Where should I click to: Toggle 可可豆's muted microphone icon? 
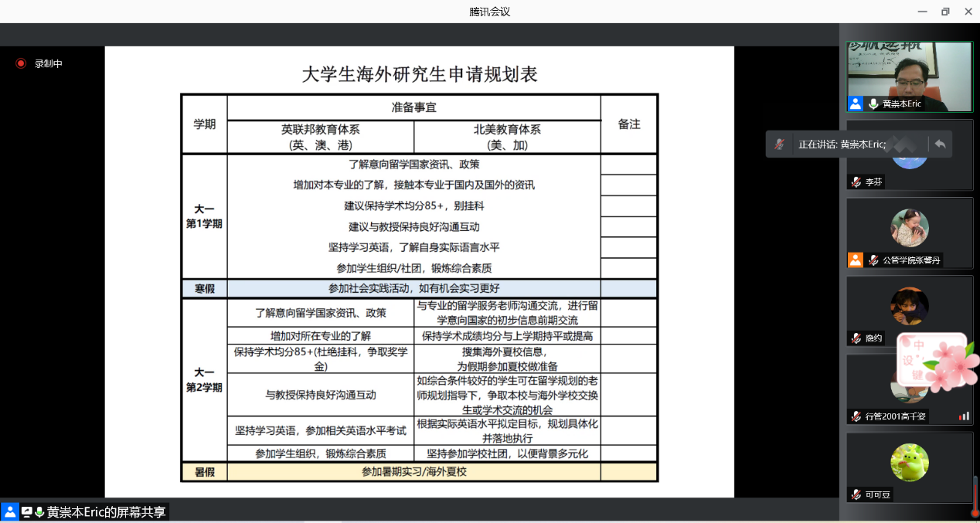point(856,494)
